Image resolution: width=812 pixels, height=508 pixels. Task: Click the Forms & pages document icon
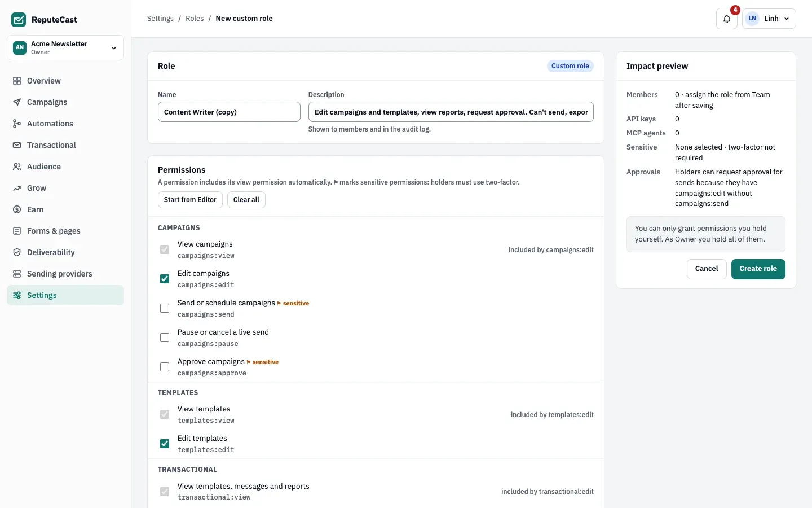pyautogui.click(x=17, y=231)
